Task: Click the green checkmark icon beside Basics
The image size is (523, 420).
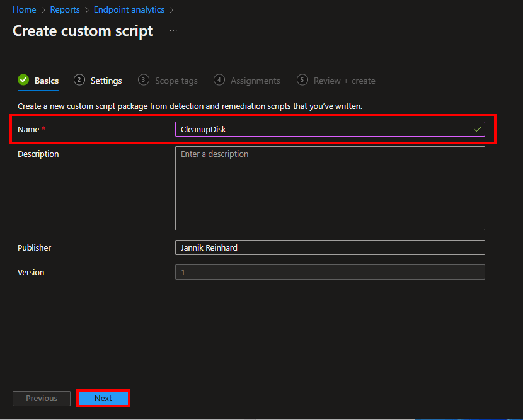Action: tap(23, 80)
